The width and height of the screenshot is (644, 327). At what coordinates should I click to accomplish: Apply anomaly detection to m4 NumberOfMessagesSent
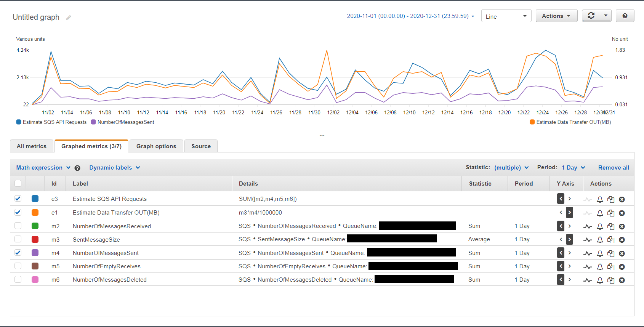coord(588,253)
